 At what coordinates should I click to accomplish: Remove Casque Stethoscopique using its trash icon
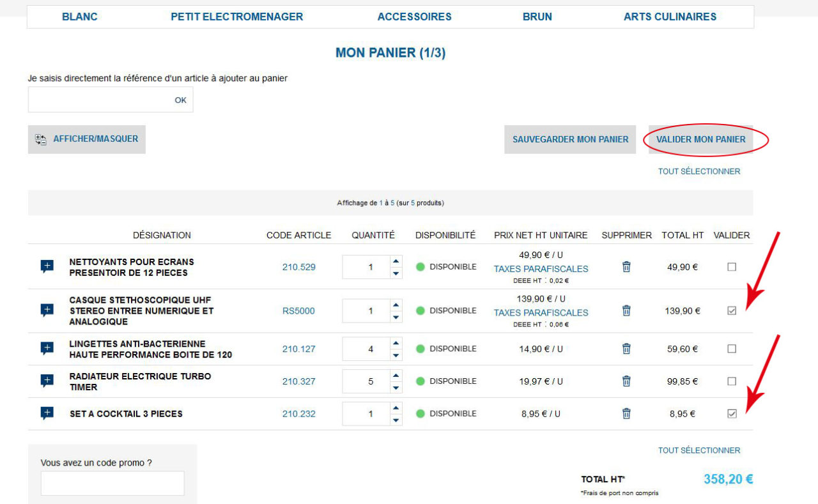point(626,310)
